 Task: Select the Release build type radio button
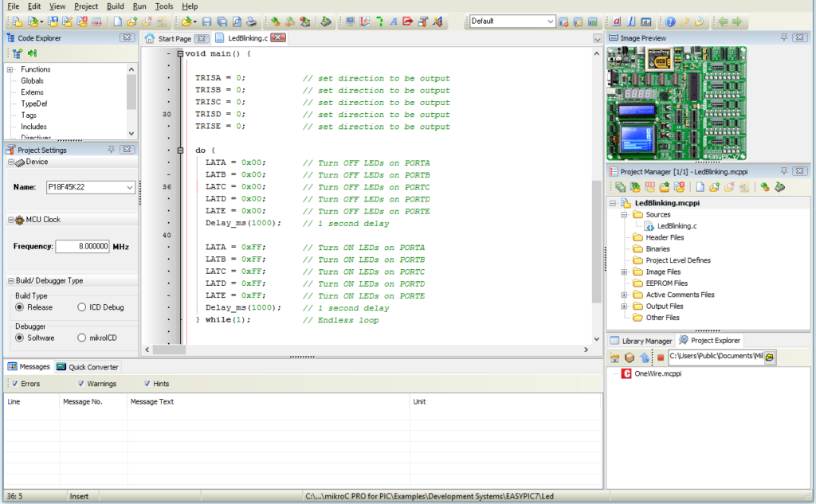click(x=20, y=307)
